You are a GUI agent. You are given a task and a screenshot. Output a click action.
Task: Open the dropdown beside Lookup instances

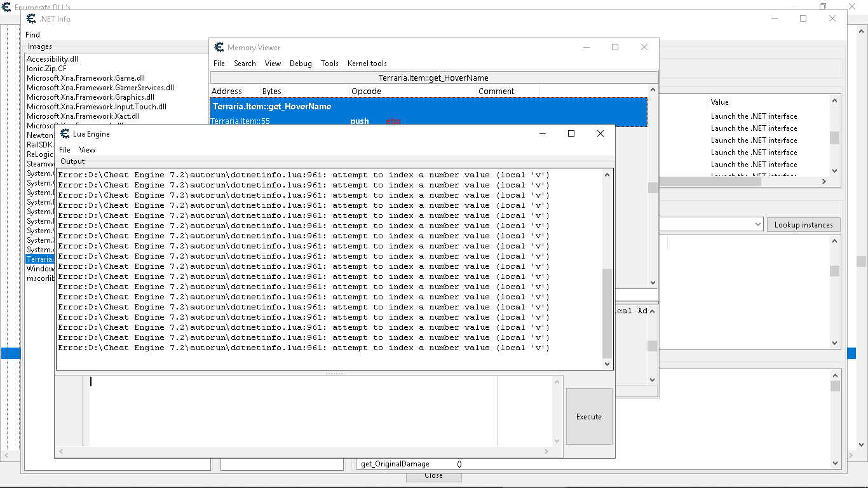point(757,224)
